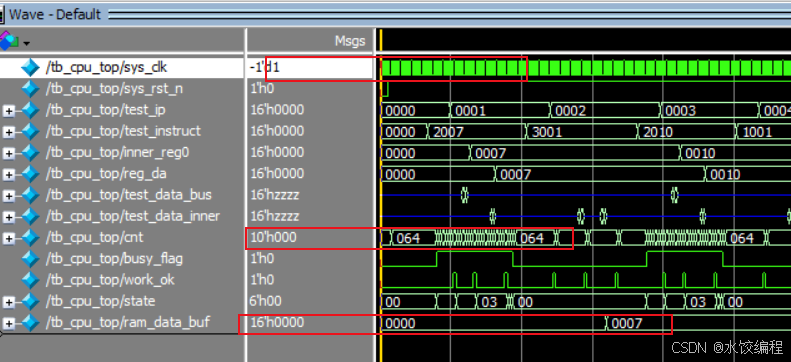
Task: Click the diamond icon beside sys_rst_n
Action: tap(30, 89)
